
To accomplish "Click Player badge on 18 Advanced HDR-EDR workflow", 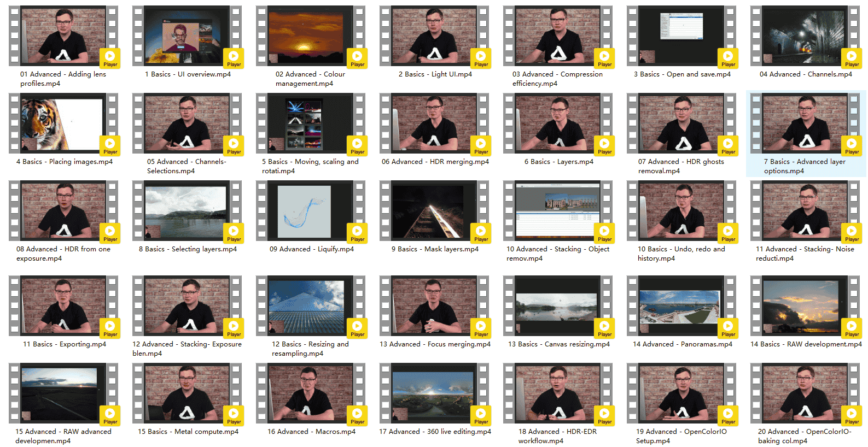I will 604,415.
